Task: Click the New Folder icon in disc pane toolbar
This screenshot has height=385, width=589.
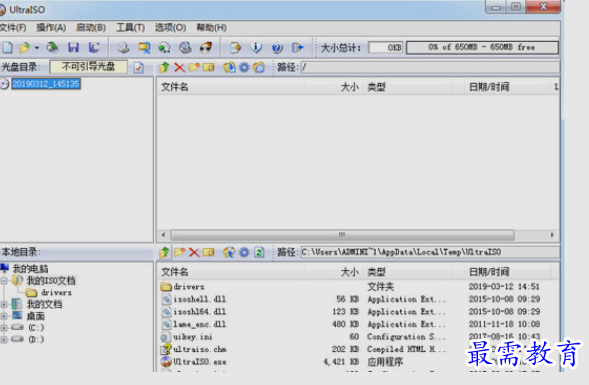Action: coord(194,67)
